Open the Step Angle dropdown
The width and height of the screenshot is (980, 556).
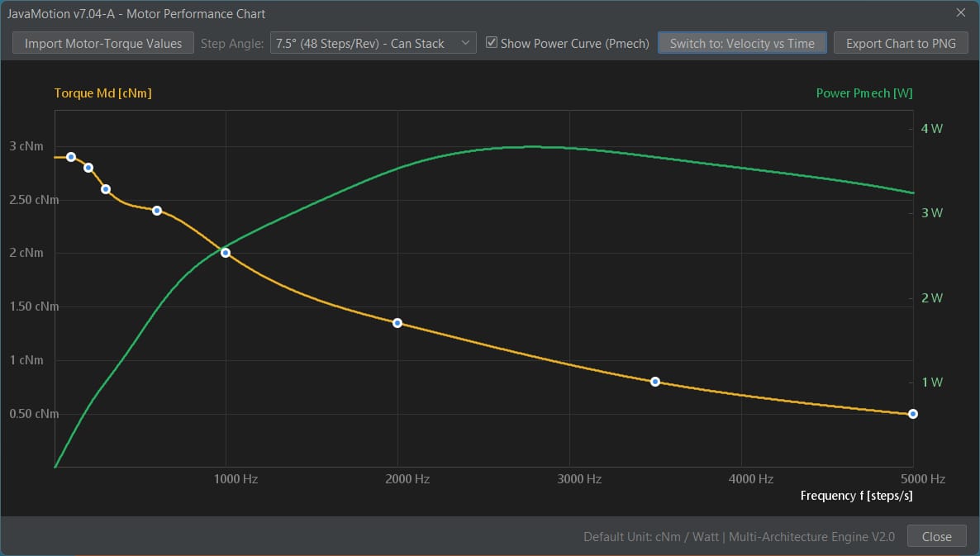[373, 43]
